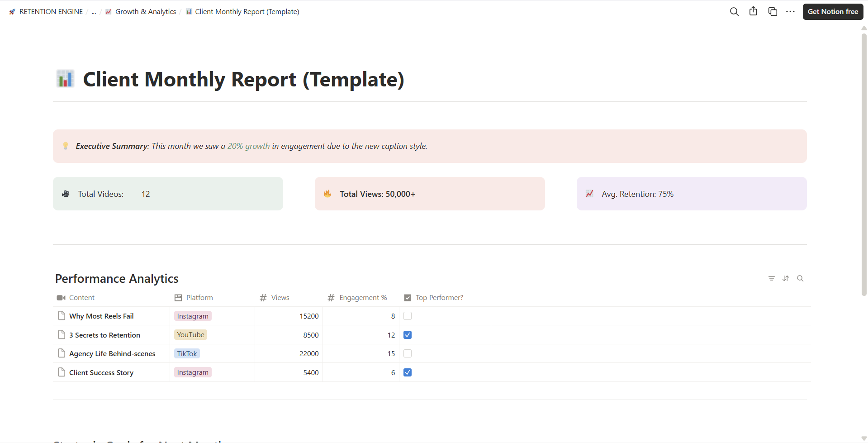
Task: Click the Get Notion free button
Action: [833, 12]
